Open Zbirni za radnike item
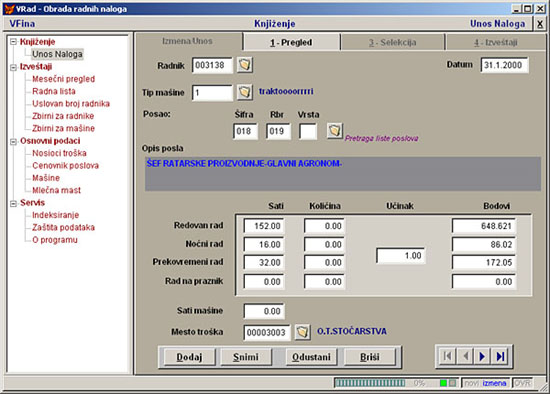The height and width of the screenshot is (394, 550). click(x=63, y=116)
